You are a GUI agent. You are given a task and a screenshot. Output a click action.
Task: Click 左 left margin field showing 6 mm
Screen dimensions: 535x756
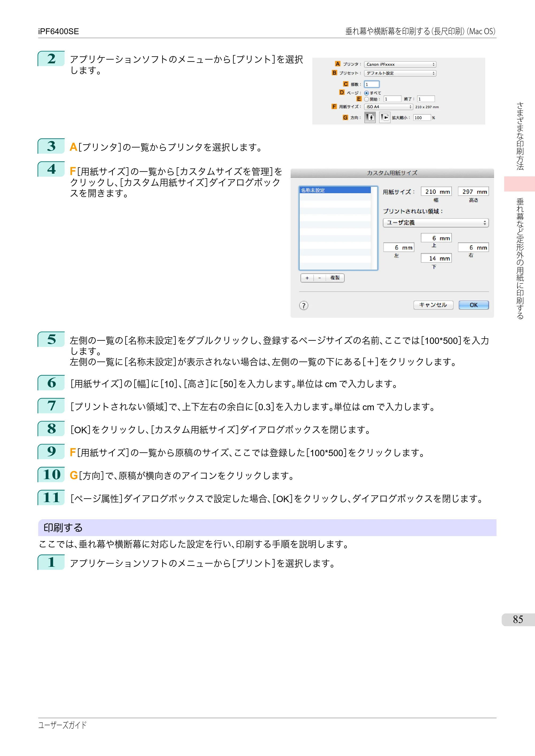pyautogui.click(x=399, y=247)
